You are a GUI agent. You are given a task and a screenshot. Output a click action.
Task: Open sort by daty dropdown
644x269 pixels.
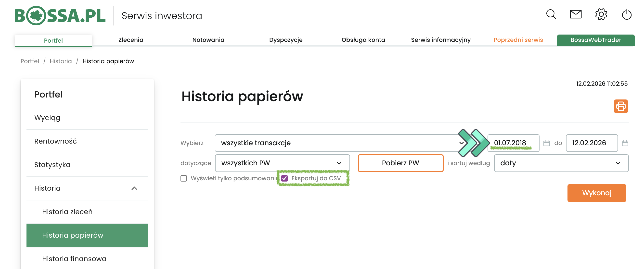click(x=561, y=163)
